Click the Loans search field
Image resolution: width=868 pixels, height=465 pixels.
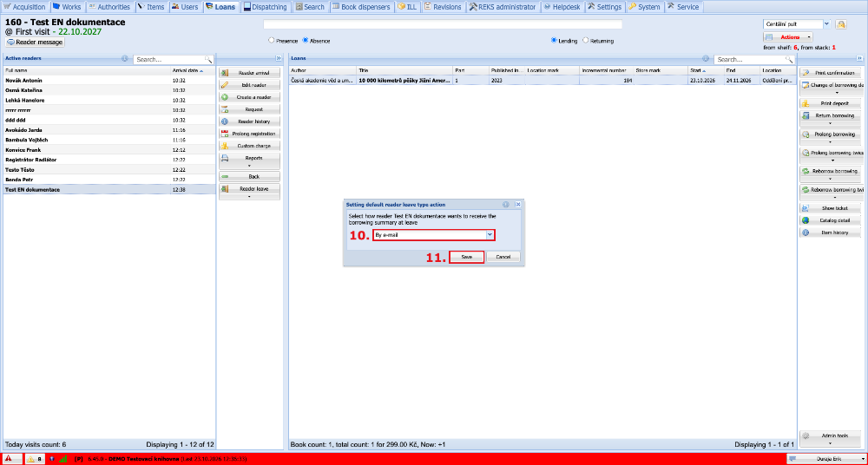point(749,59)
